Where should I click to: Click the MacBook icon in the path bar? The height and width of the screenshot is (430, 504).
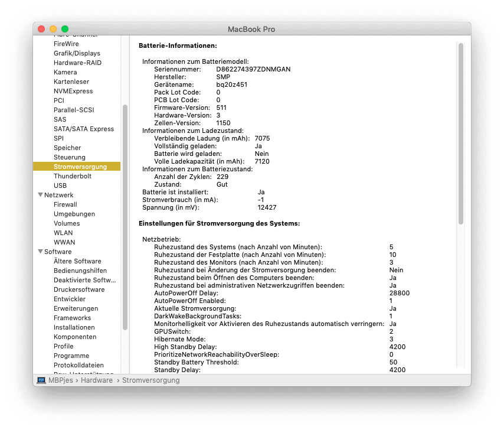tap(41, 380)
